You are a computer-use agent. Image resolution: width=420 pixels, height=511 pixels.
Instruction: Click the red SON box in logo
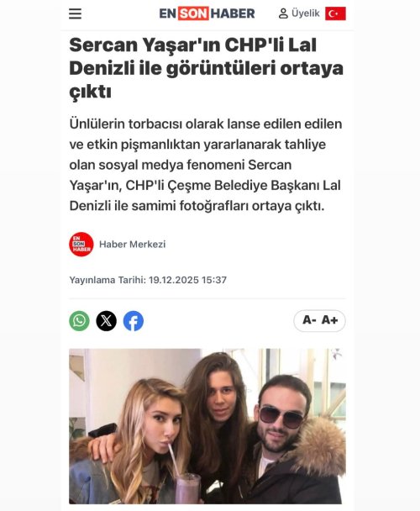(193, 13)
